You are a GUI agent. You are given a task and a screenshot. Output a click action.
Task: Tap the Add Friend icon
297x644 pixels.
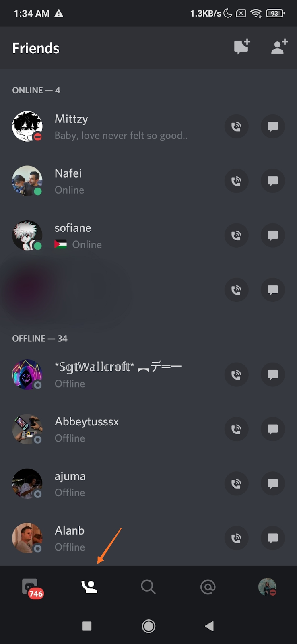(x=279, y=47)
